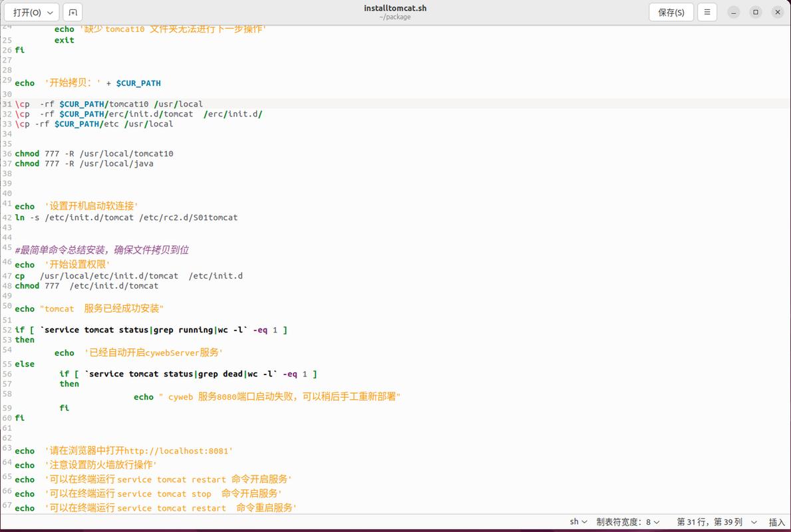Click echo '开始拷贝' line 29
791x532 pixels.
[88, 82]
